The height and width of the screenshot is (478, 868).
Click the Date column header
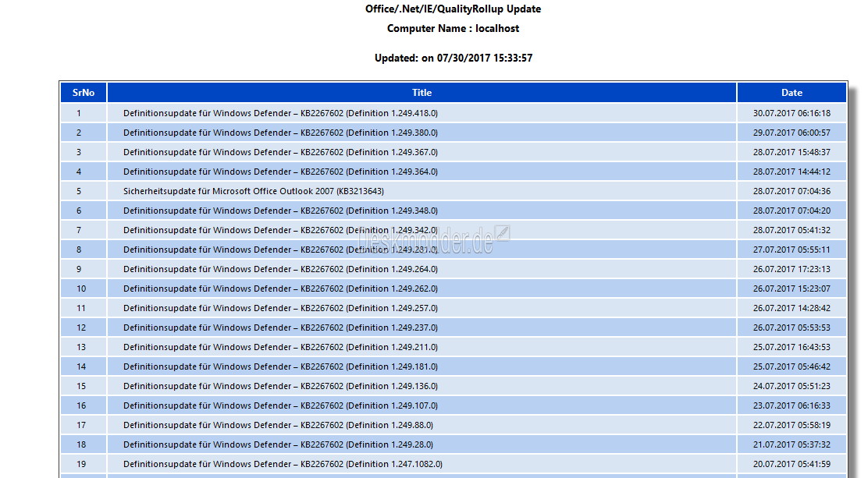(792, 92)
